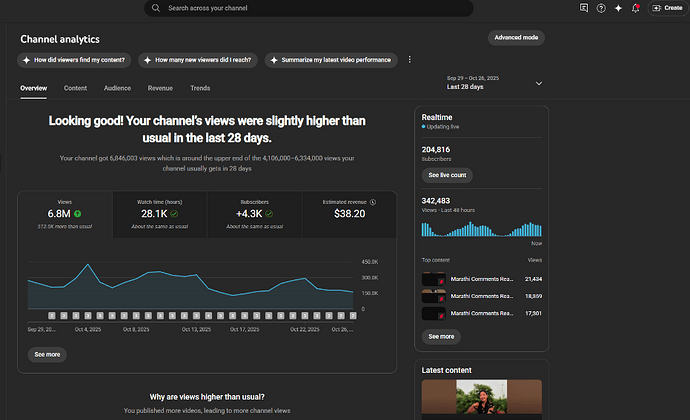Click the help question mark icon
This screenshot has height=420, width=690.
point(601,8)
